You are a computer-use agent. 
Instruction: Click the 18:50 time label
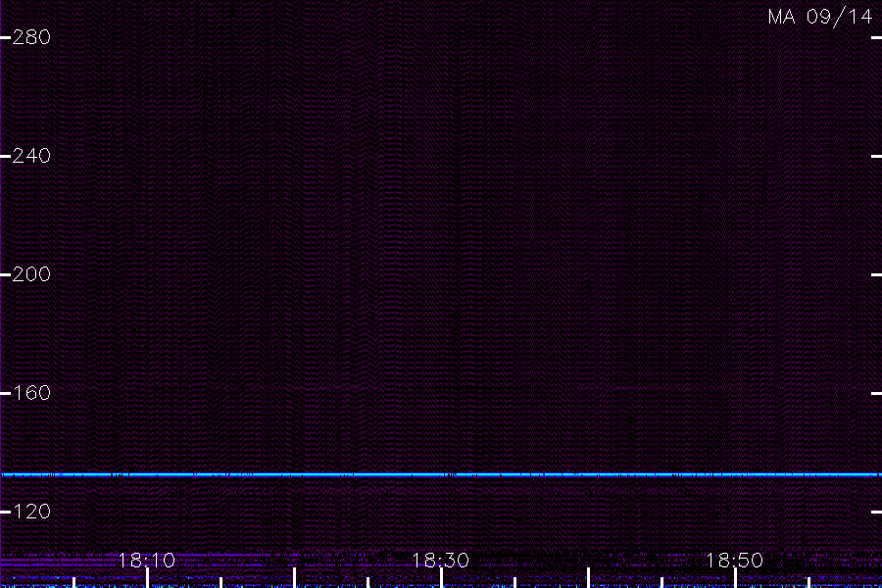(735, 561)
